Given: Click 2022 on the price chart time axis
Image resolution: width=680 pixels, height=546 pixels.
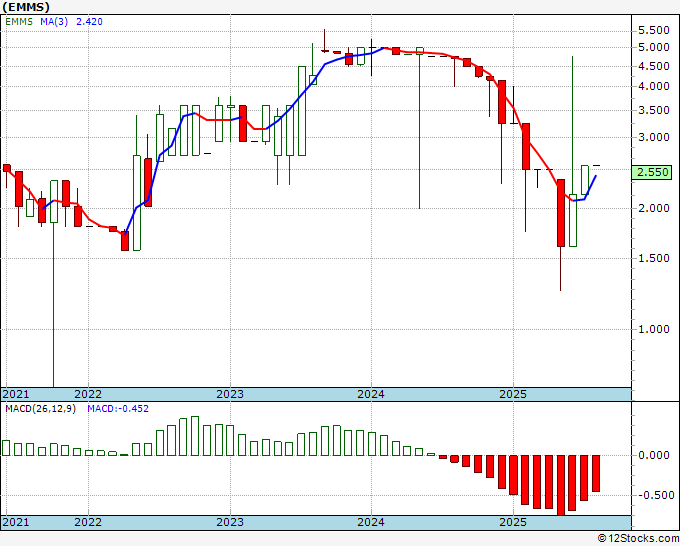Looking at the screenshot, I should 88,394.
